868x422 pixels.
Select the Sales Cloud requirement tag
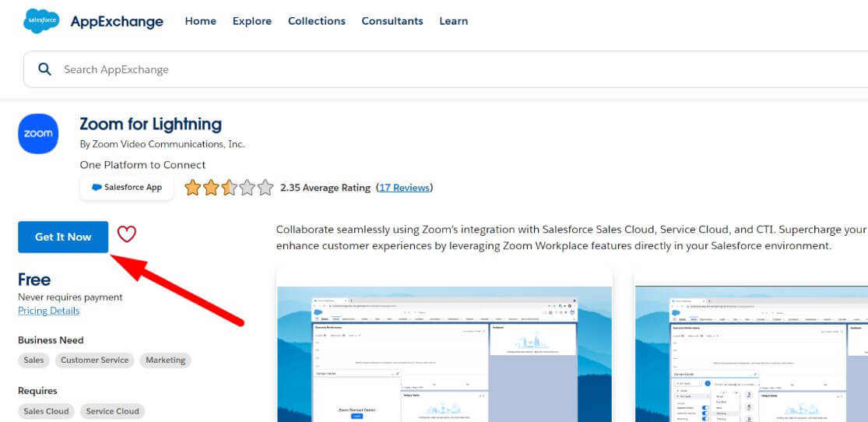(46, 411)
